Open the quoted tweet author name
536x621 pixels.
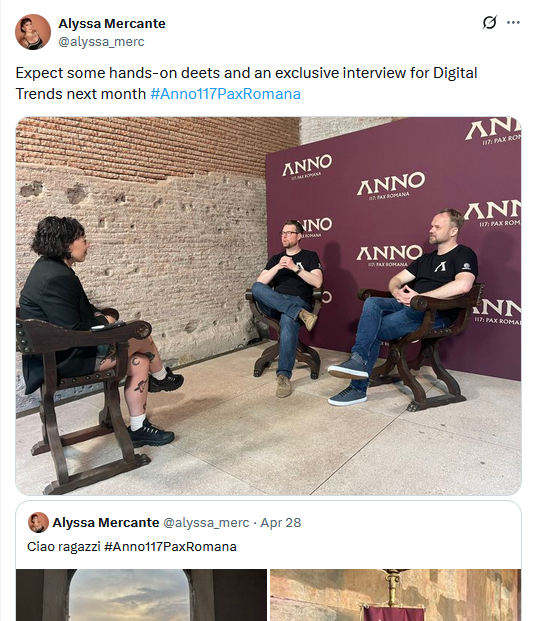pos(106,523)
